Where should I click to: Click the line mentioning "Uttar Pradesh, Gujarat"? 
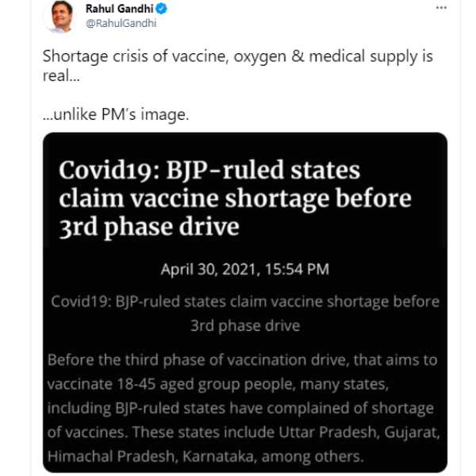tap(240, 432)
